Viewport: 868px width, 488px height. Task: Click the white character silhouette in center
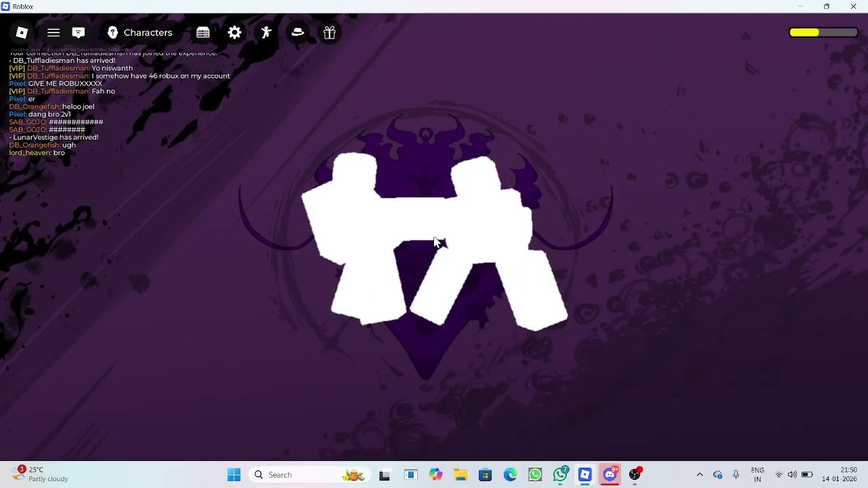(434, 243)
